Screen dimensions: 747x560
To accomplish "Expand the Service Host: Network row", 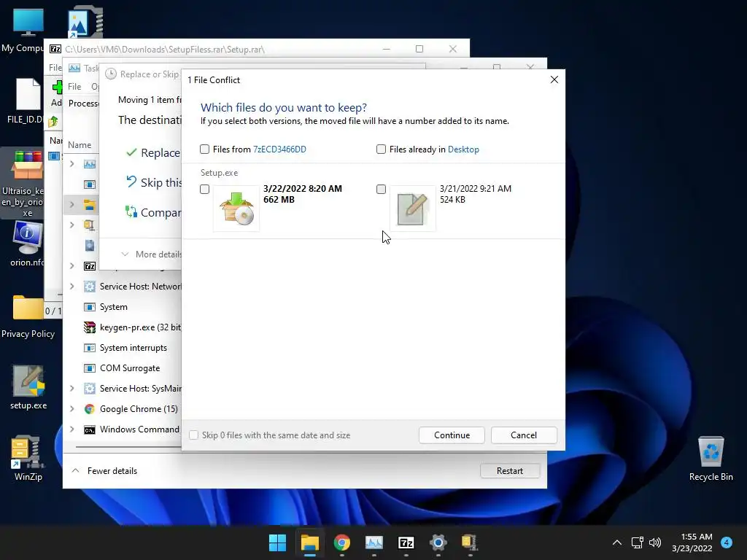I will 72,286.
